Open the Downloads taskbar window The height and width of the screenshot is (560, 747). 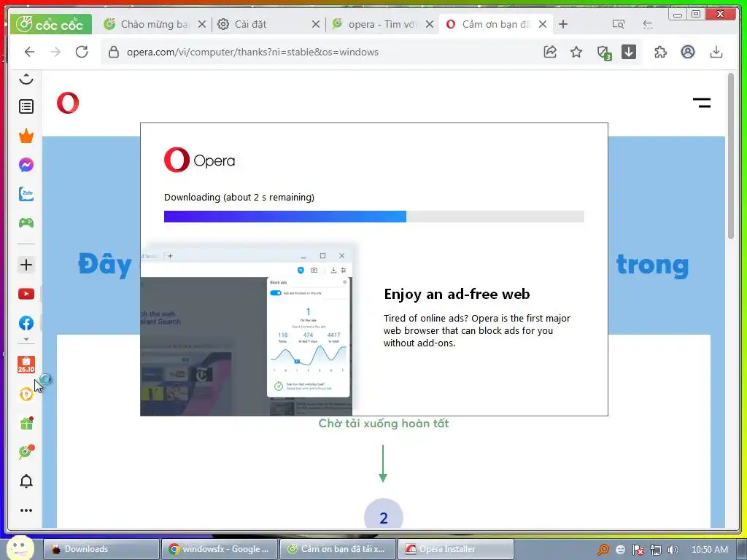[x=101, y=549]
